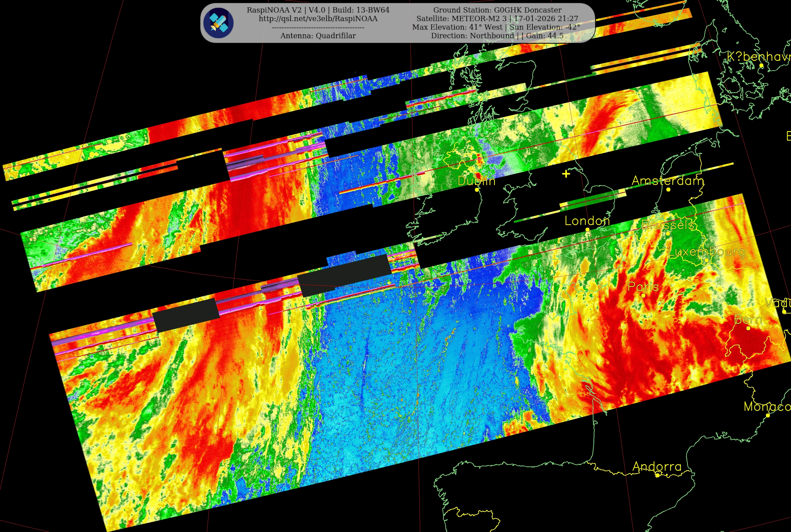Screen dimensions: 791x532
Task: Click the Dublin city marker dot
Action: click(477, 190)
